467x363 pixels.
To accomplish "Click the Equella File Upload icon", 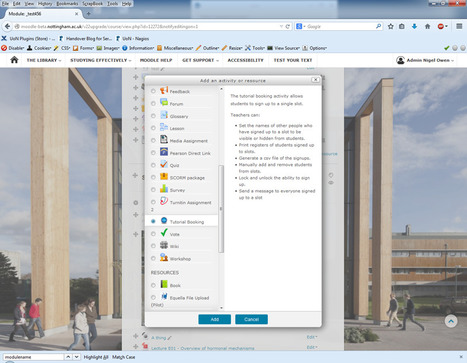I will coord(164,296).
